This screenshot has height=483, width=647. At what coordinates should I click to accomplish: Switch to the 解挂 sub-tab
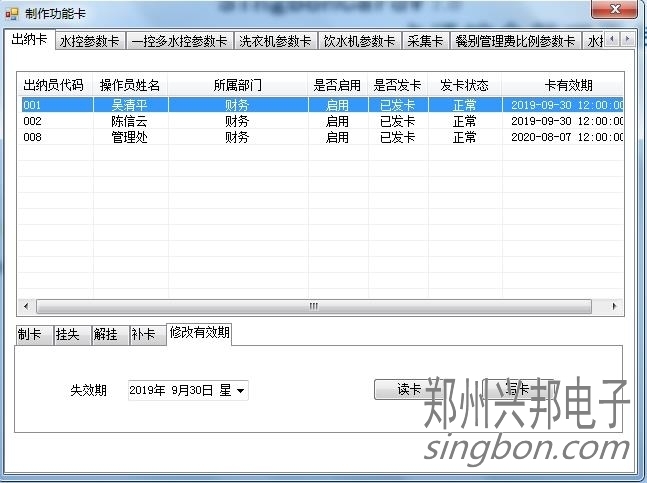(105, 335)
